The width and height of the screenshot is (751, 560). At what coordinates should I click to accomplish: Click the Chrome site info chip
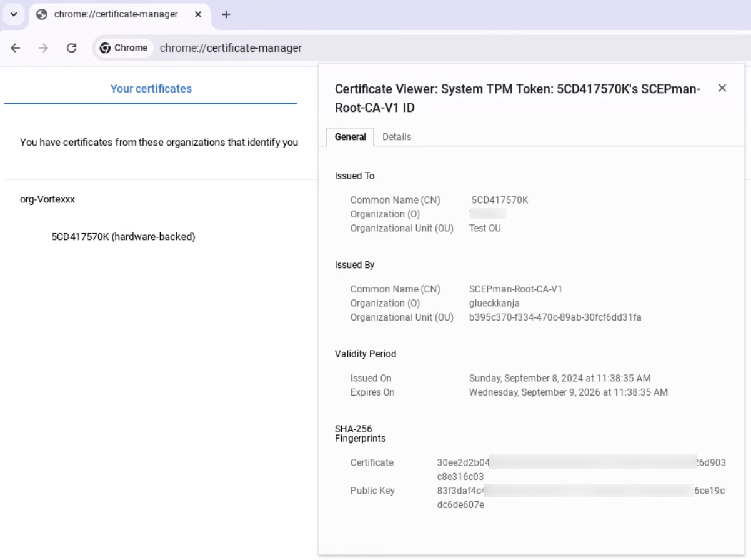pyautogui.click(x=124, y=48)
